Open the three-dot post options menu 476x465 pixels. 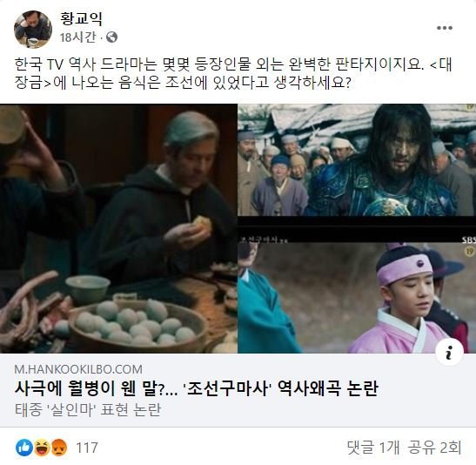[x=445, y=28]
